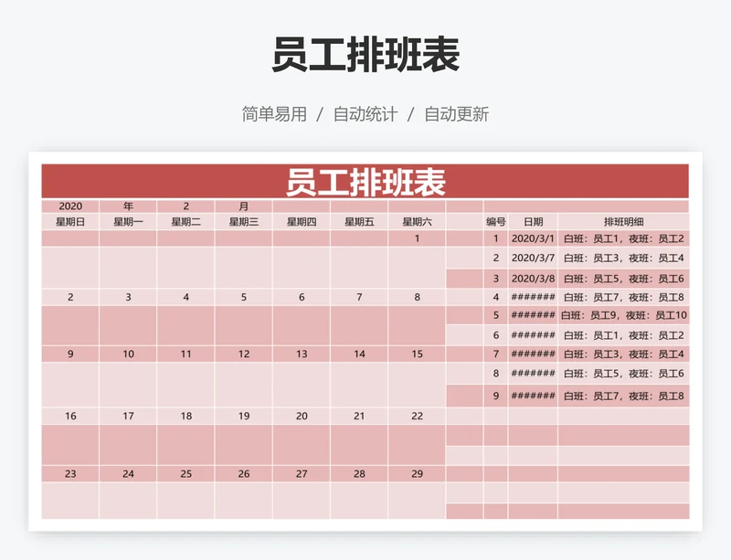Select the ####### date cell in 编号 8 row
This screenshot has height=560, width=731.
(x=533, y=374)
